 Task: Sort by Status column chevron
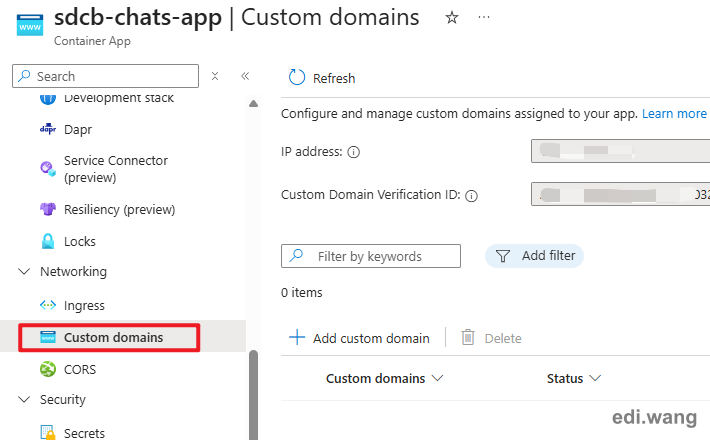click(x=595, y=378)
